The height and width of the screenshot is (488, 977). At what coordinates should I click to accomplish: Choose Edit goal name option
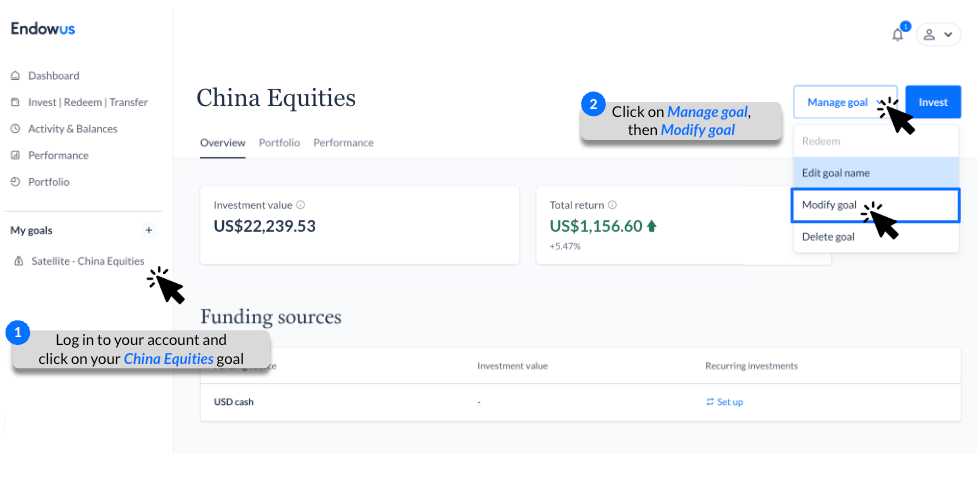pos(876,173)
